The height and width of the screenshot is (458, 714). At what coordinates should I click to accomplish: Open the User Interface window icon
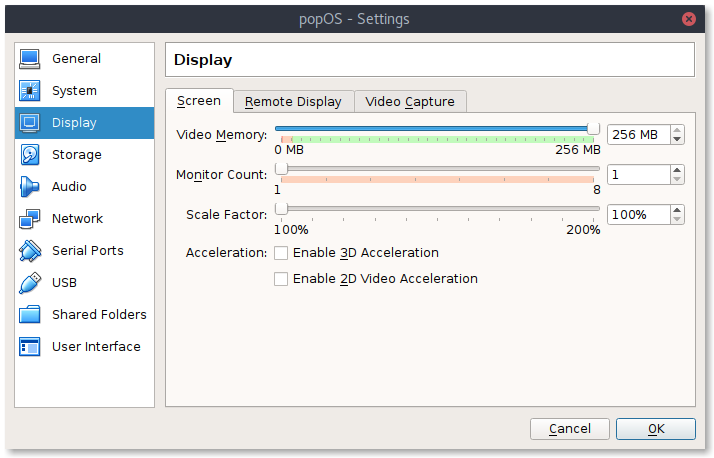click(30, 346)
